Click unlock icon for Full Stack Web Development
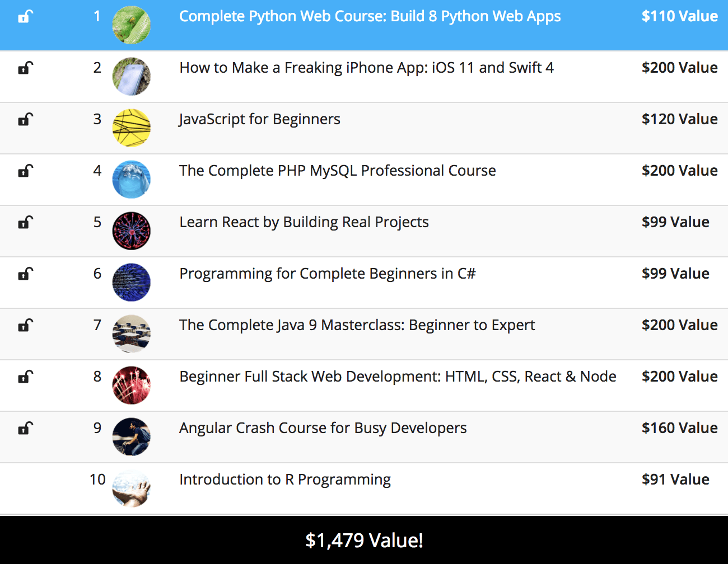 point(25,377)
